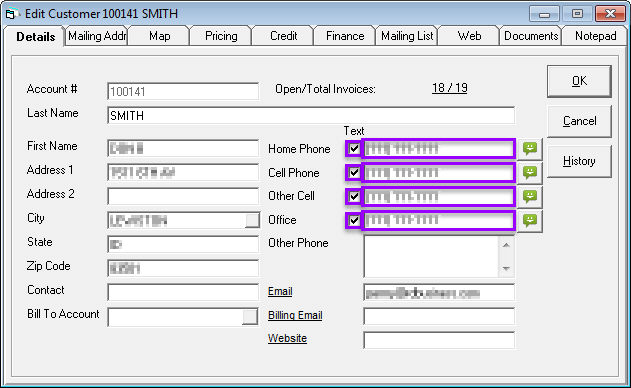Click the Email address input field
This screenshot has height=388, width=631.
439,293
